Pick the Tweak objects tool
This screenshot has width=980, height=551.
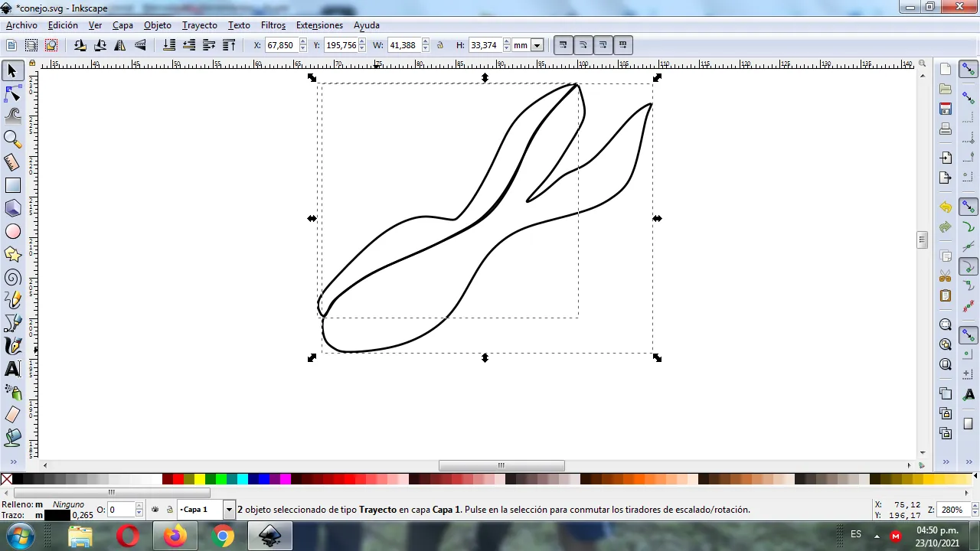(12, 116)
